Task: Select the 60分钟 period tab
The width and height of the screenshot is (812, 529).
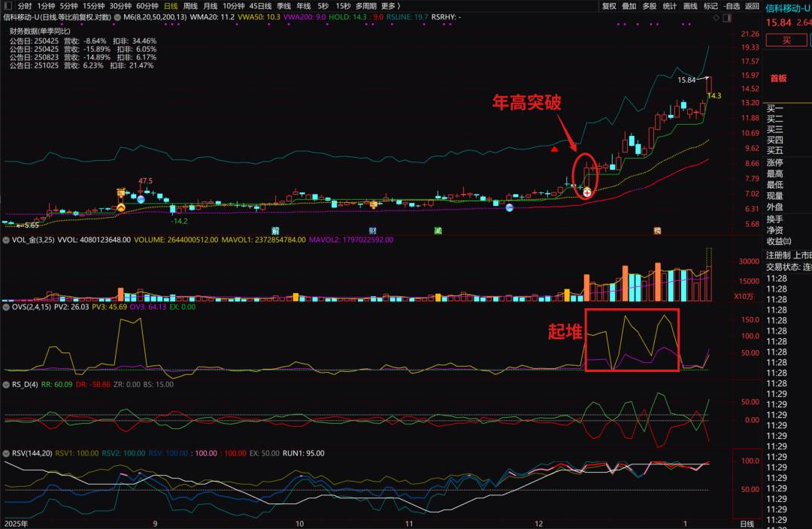Action: (x=147, y=6)
